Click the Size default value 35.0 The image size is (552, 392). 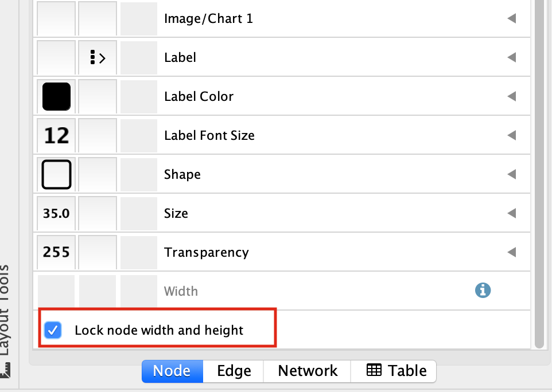56,213
